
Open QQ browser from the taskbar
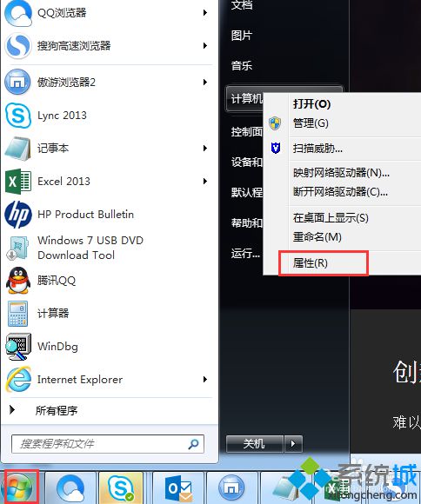click(70, 488)
